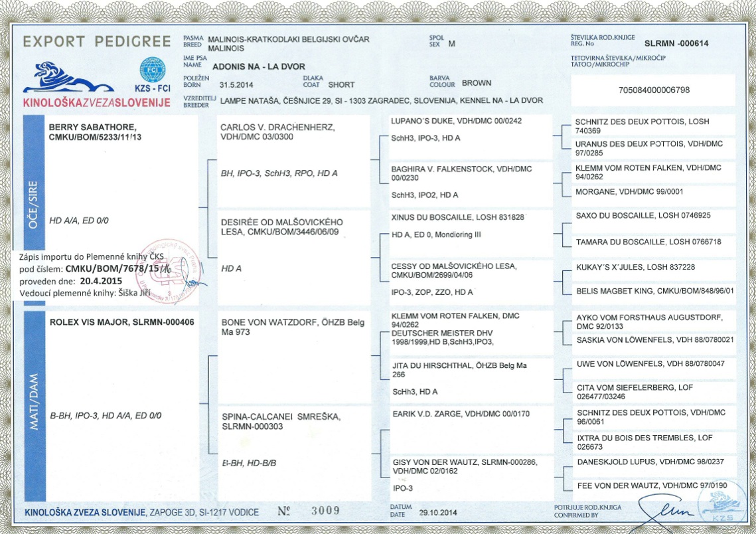Click dog name ADONIS NA - LA DVOR
The width and height of the screenshot is (756, 534).
[259, 66]
